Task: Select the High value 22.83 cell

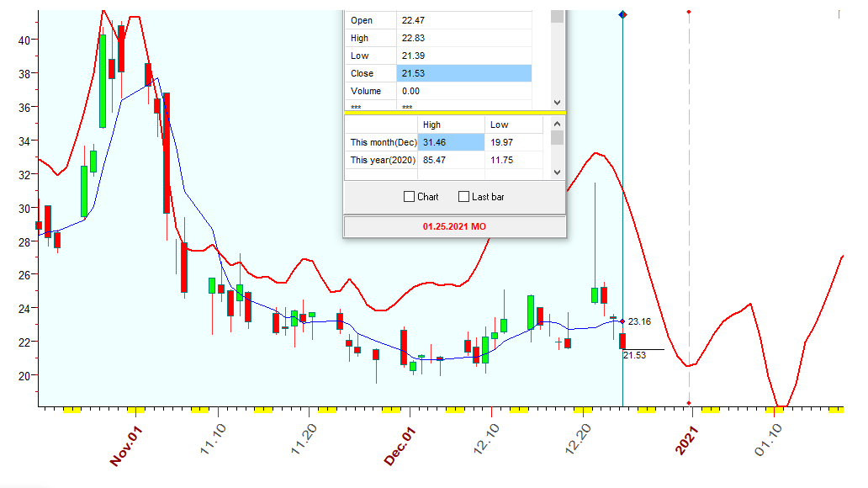Action: point(464,38)
